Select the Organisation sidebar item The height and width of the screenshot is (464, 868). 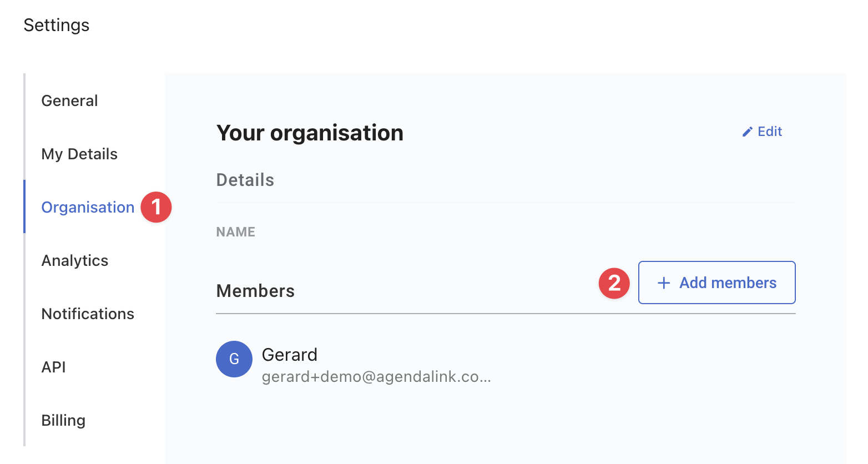pyautogui.click(x=87, y=206)
